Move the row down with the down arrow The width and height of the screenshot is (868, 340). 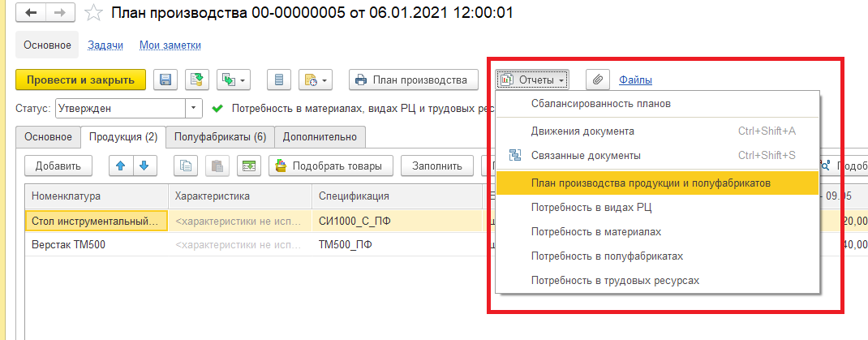click(x=144, y=166)
